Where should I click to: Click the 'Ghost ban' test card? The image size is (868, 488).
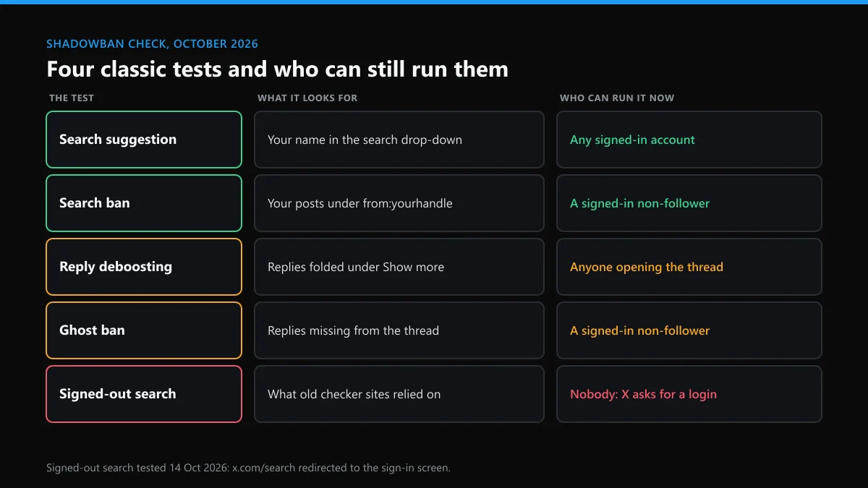coord(144,330)
